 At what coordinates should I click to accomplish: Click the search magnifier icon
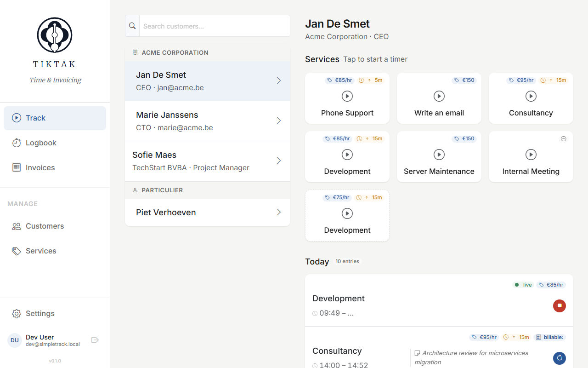pyautogui.click(x=132, y=26)
